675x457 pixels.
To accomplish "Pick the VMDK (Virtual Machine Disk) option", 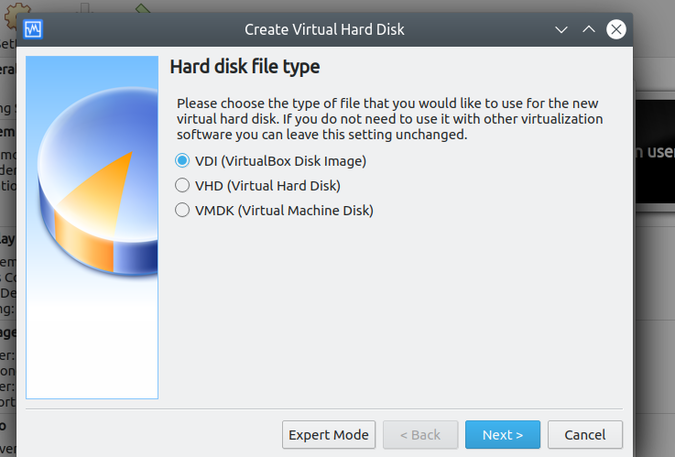I will pos(182,210).
